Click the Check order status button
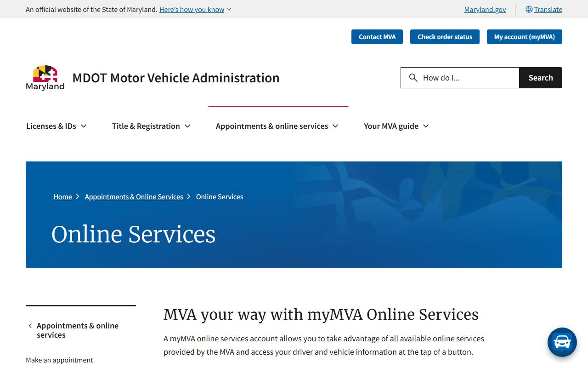This screenshot has width=588, height=368. [445, 37]
